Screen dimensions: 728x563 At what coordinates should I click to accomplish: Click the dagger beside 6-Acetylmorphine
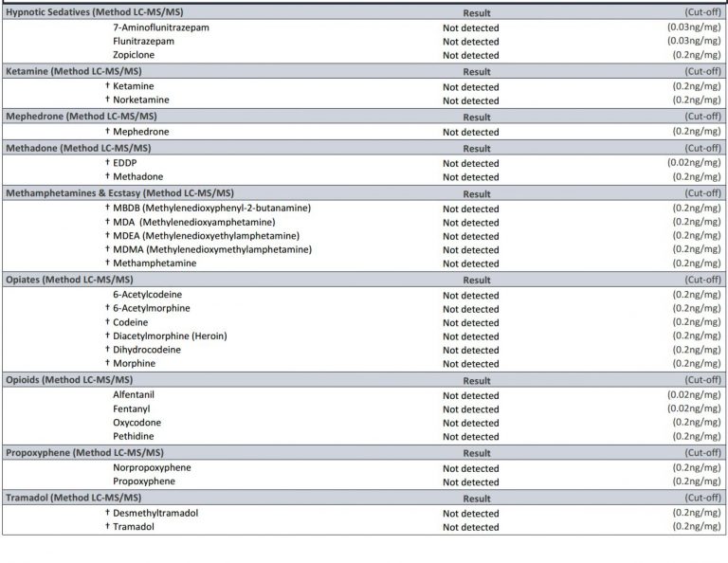tap(107, 307)
